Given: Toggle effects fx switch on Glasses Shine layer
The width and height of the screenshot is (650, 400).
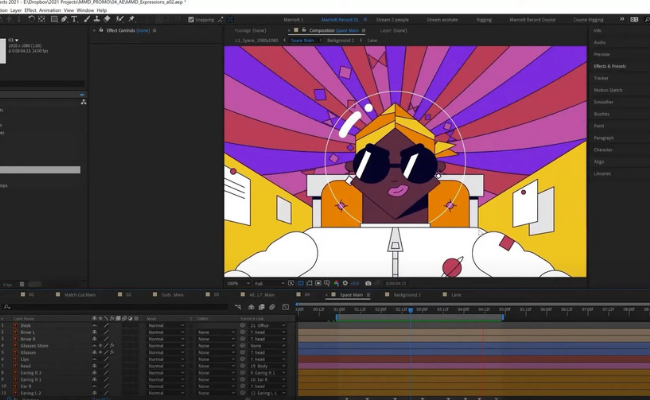Looking at the screenshot, I should pos(112,346).
